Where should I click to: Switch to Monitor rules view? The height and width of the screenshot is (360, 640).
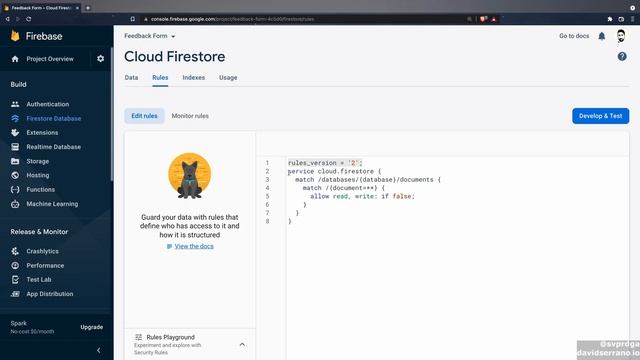coord(190,116)
